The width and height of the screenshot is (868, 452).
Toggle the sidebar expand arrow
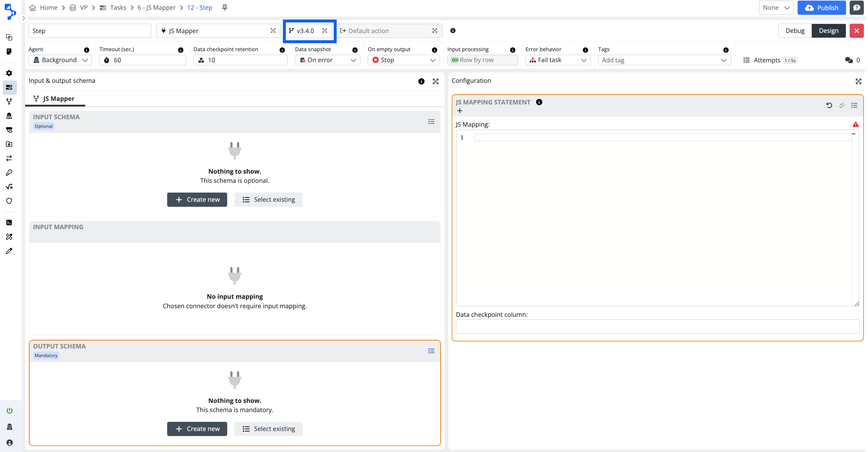pos(23,18)
